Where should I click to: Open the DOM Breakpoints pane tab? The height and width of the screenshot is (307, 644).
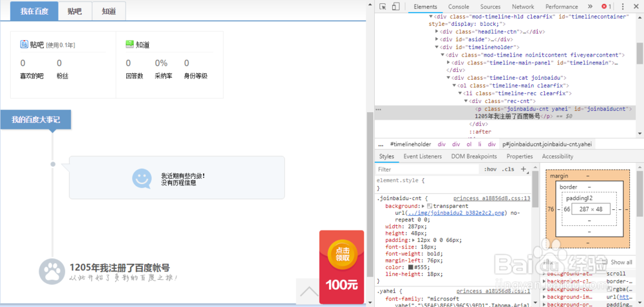point(474,156)
